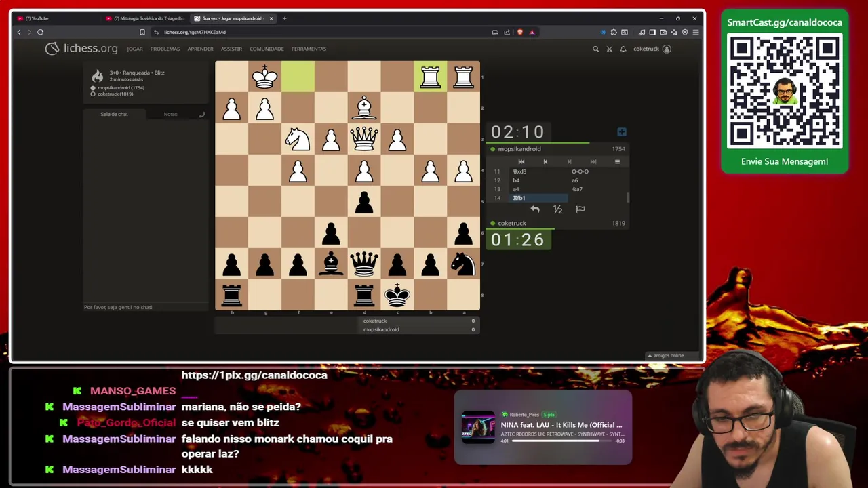The height and width of the screenshot is (488, 868).
Task: Toggle the browser sidebar panel icon
Action: tap(652, 32)
